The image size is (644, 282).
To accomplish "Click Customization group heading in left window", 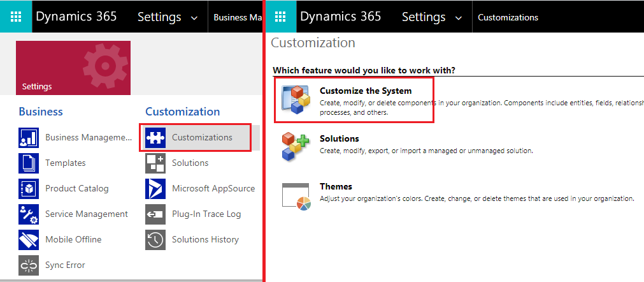I will pyautogui.click(x=183, y=112).
